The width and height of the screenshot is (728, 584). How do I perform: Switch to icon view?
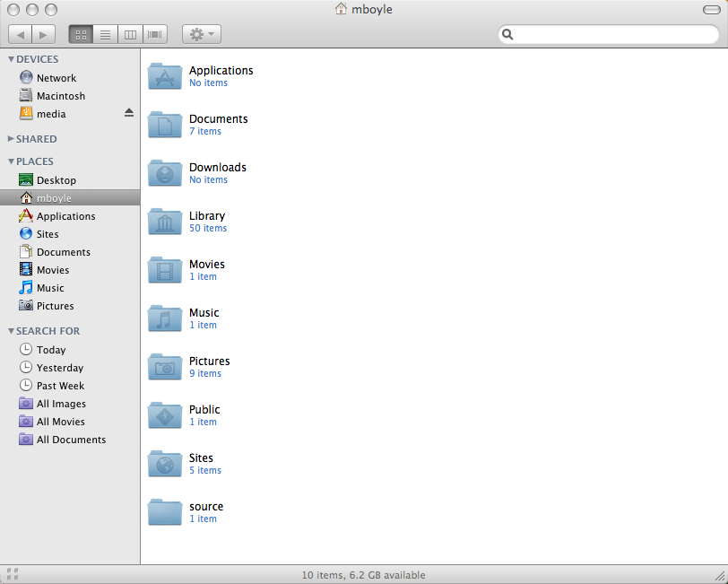point(81,34)
